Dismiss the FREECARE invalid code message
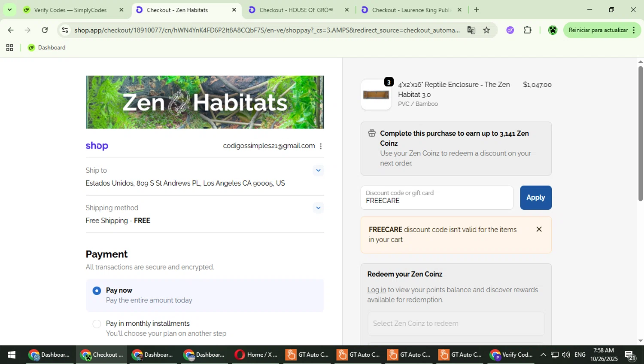The width and height of the screenshot is (644, 364). (539, 229)
